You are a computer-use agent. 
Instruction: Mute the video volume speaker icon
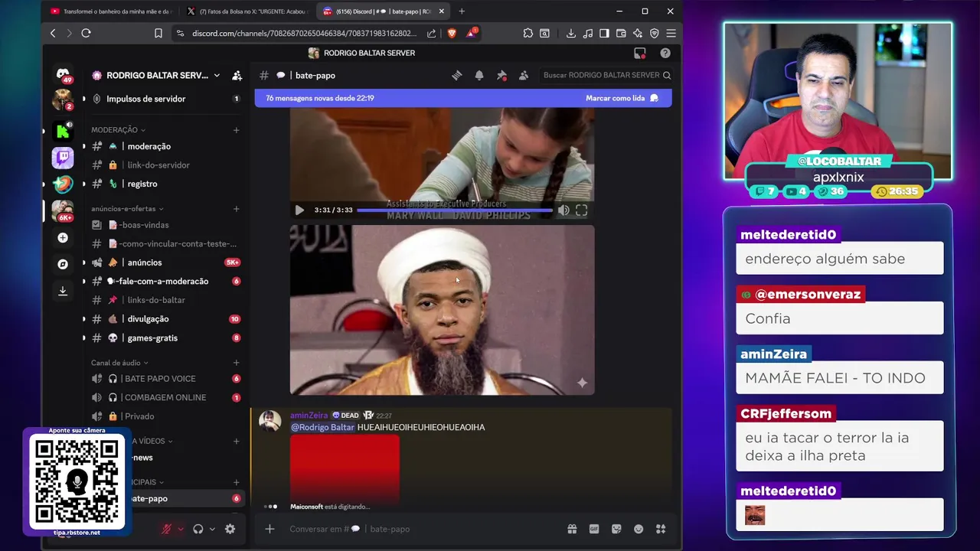pos(563,210)
